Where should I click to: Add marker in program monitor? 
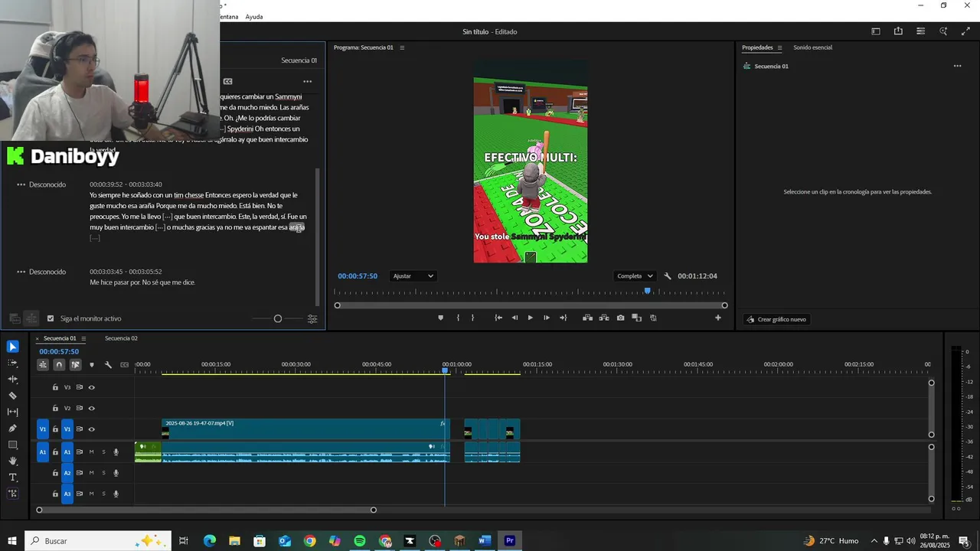(440, 318)
